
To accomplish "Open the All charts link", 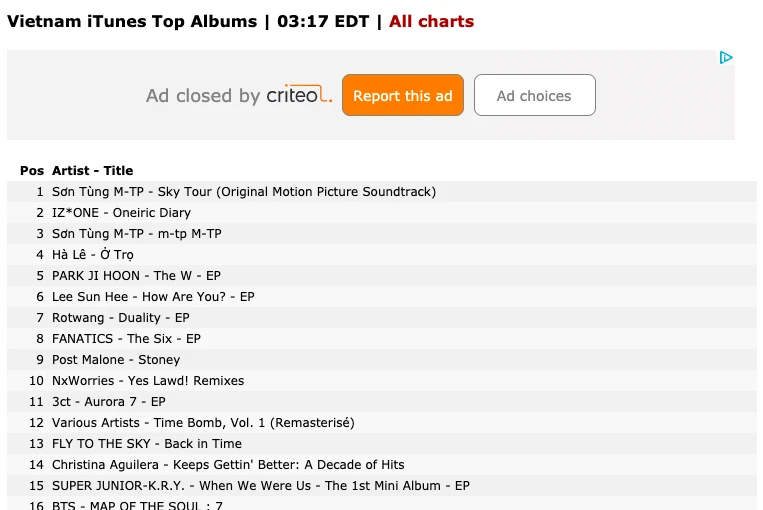I will [431, 21].
